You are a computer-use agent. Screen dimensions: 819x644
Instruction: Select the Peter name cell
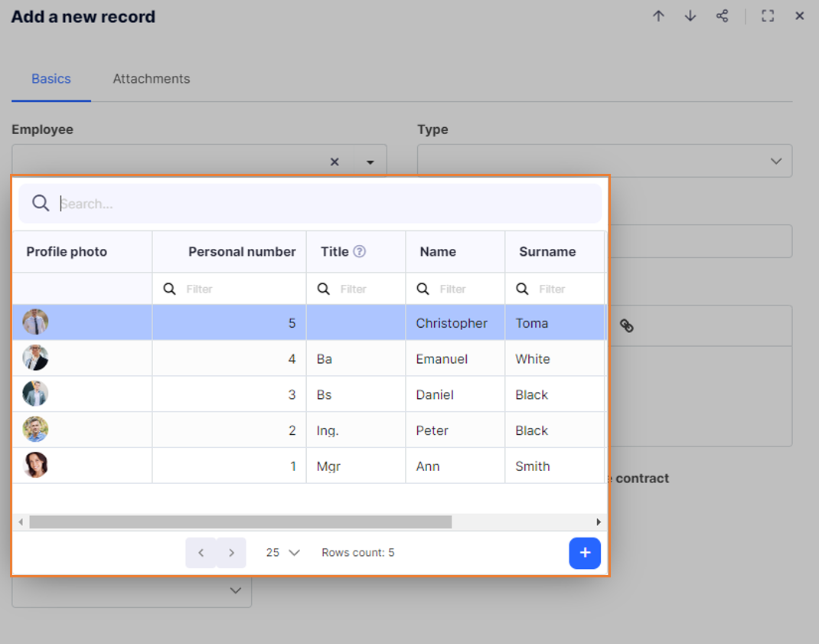[455, 430]
